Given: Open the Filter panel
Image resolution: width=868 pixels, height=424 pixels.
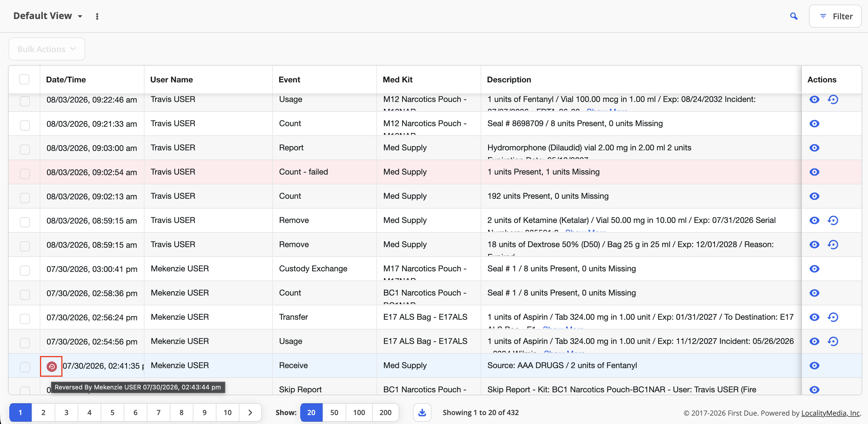Looking at the screenshot, I should [835, 16].
